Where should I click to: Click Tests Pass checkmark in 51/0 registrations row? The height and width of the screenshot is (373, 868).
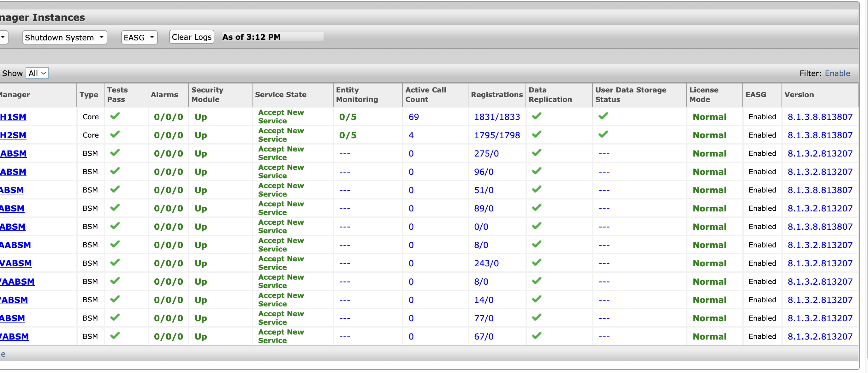115,189
